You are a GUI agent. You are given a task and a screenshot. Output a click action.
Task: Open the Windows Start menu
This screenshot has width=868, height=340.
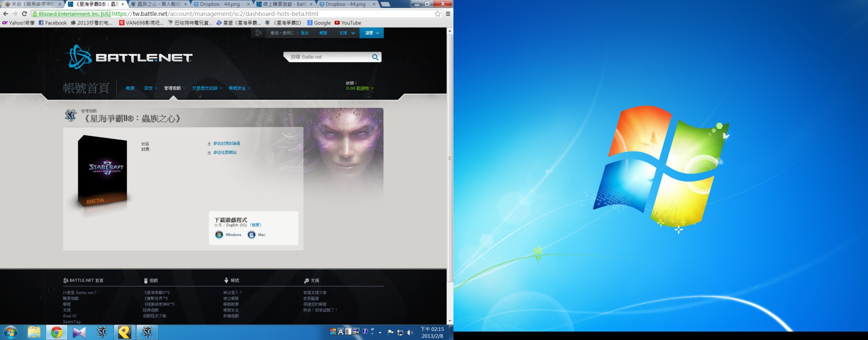click(x=10, y=332)
